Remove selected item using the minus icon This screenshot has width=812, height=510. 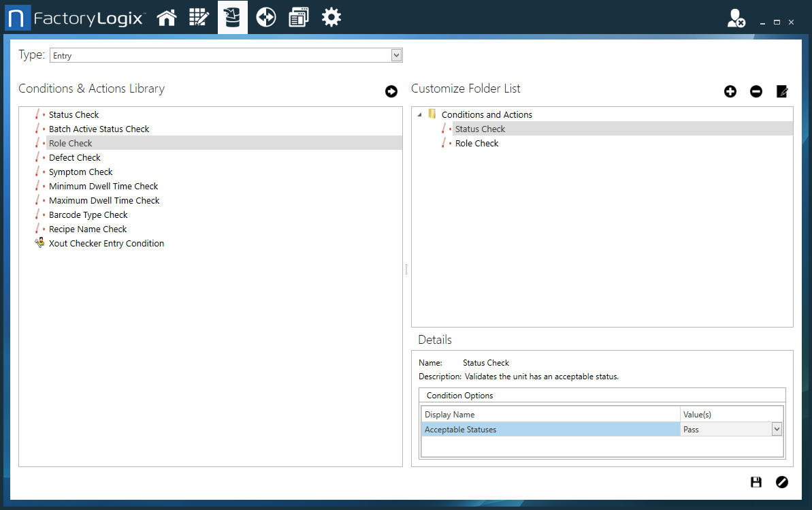coord(756,91)
